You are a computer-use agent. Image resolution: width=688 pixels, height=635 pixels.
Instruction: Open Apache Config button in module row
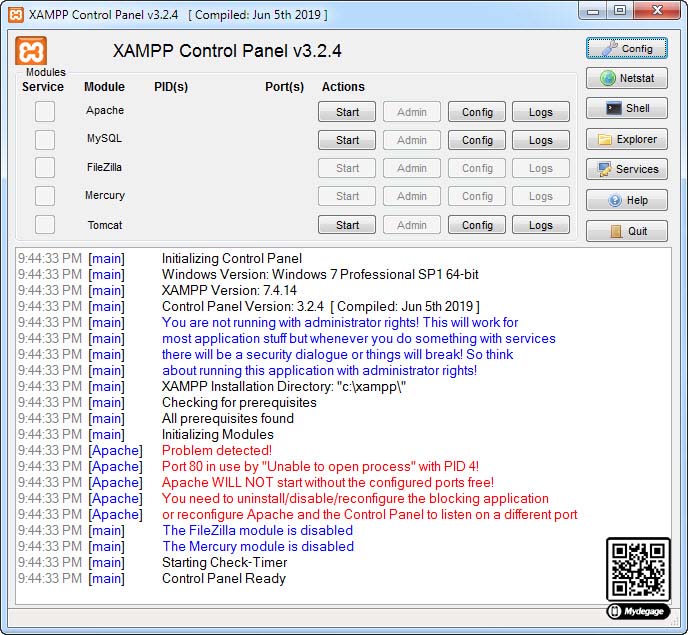(477, 112)
